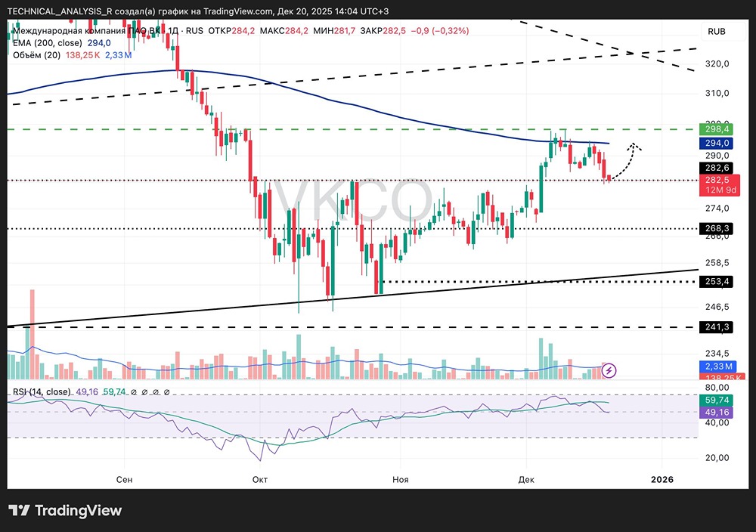Click the 246,5 price axis tick
The height and width of the screenshot is (532, 756).
point(717,307)
